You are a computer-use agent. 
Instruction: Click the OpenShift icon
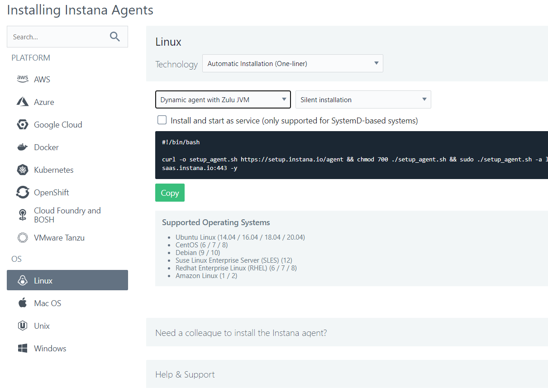(22, 193)
